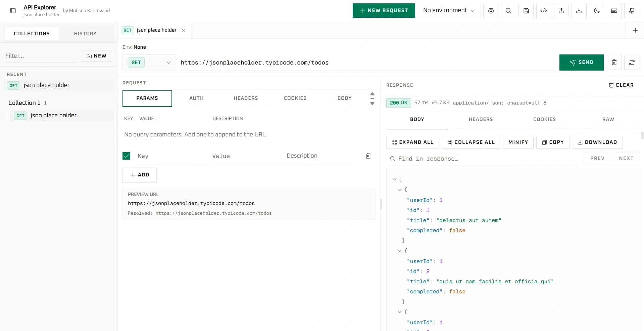Screen dimensions: 644x331
Task: Add a new query parameter
Action: click(x=140, y=175)
